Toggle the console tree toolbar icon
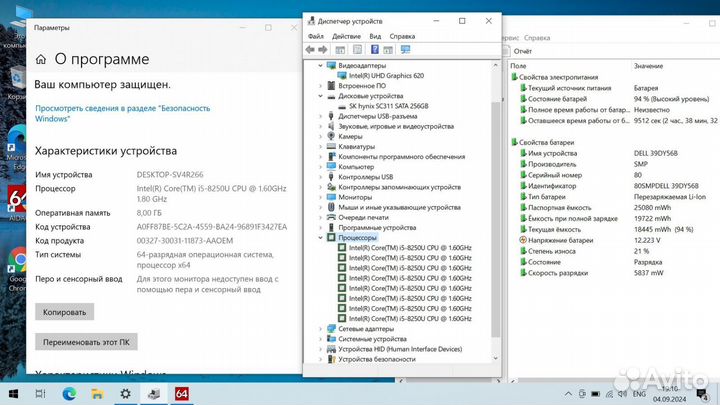 click(x=340, y=50)
